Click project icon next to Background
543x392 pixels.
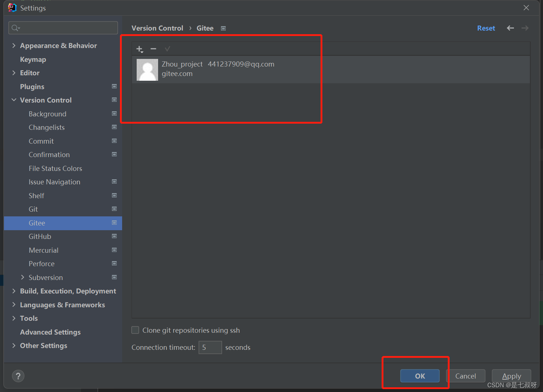coord(114,113)
